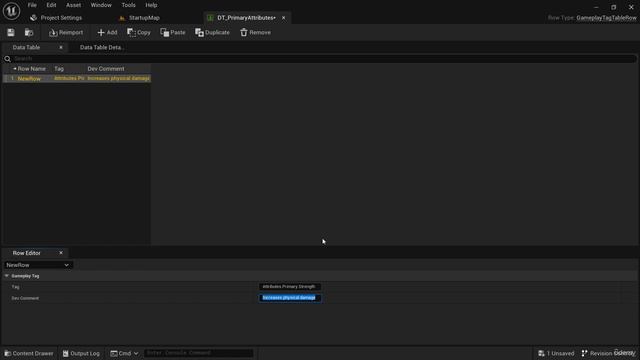Close the DT_PrimaryAttributes tab

point(284,18)
